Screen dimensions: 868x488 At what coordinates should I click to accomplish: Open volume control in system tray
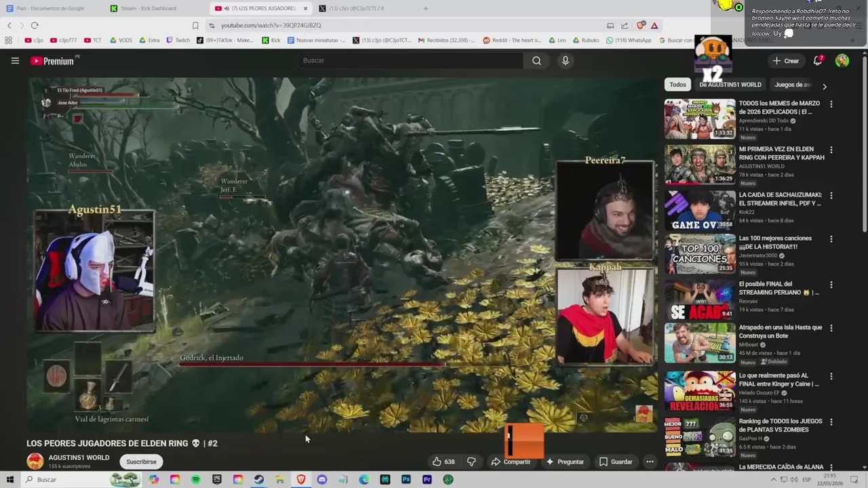[x=795, y=479]
